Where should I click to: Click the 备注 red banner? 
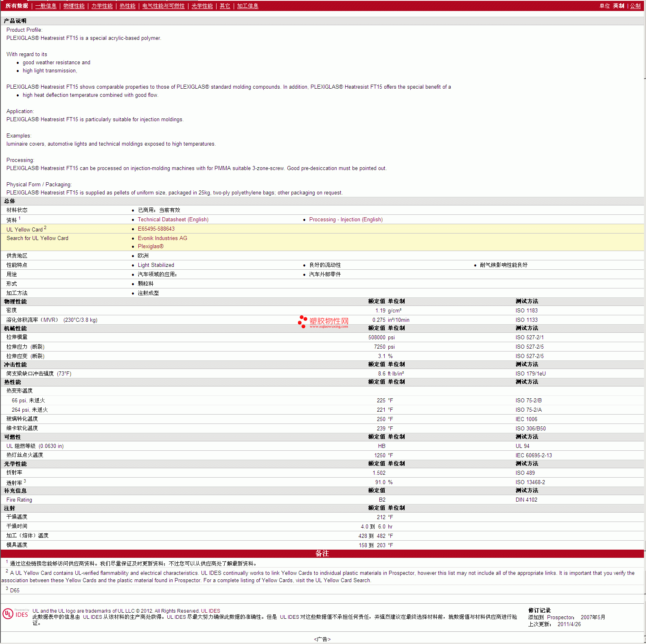click(x=322, y=553)
